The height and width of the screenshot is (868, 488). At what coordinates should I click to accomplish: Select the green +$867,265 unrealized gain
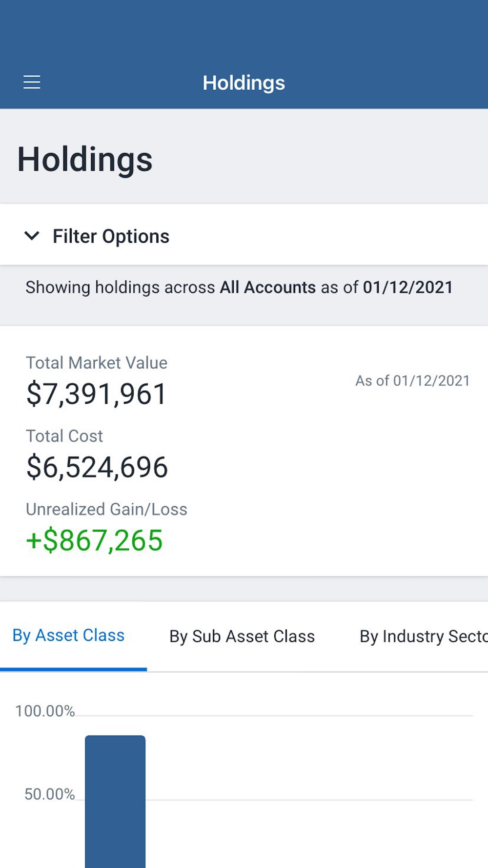point(94,540)
